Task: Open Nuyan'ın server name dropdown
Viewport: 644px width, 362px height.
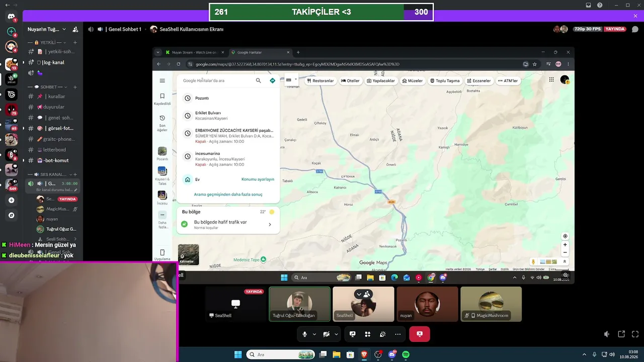Action: [47, 29]
